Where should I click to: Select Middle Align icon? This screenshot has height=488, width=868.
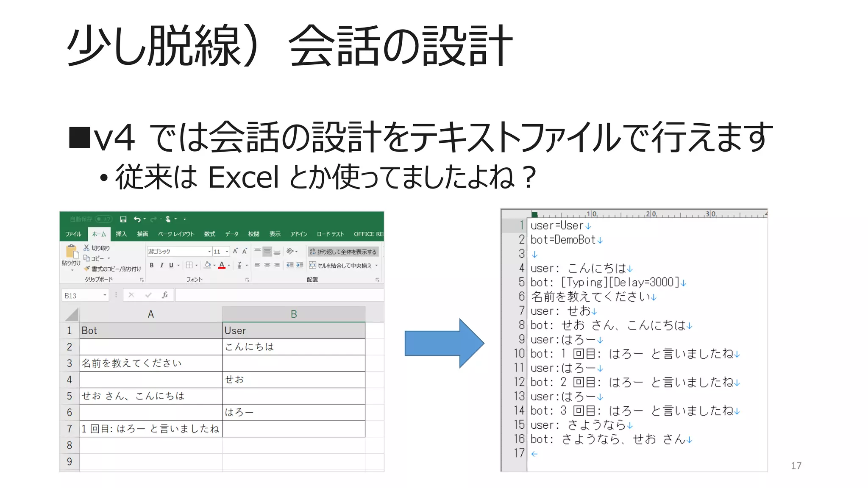point(267,251)
